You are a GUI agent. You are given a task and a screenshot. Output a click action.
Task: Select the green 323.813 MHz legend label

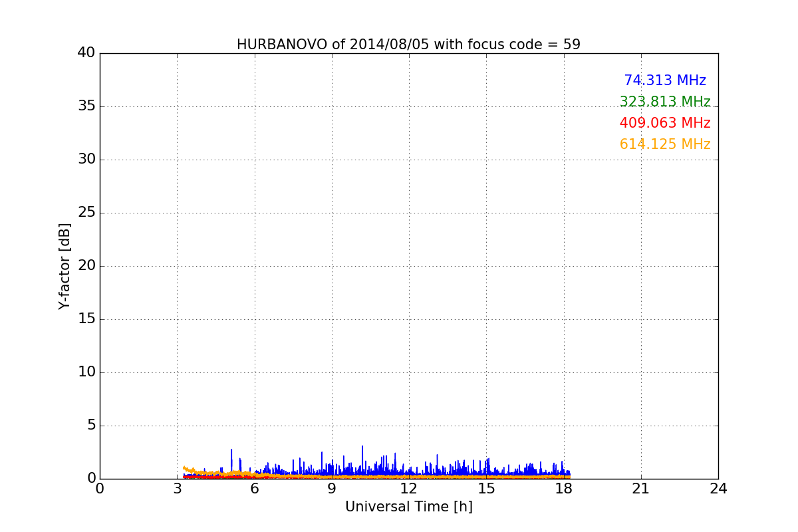pyautogui.click(x=665, y=102)
